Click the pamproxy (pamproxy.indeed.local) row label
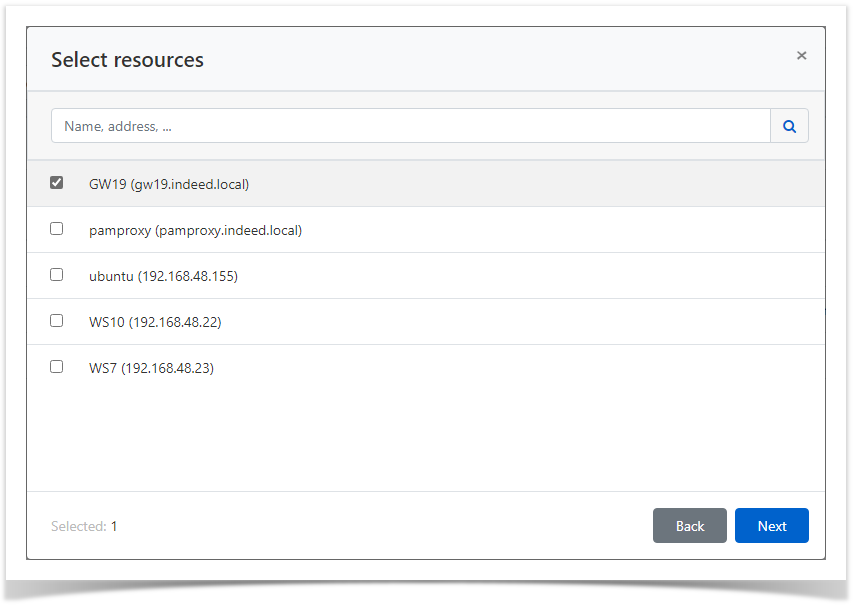This screenshot has height=609, width=860. tap(195, 230)
